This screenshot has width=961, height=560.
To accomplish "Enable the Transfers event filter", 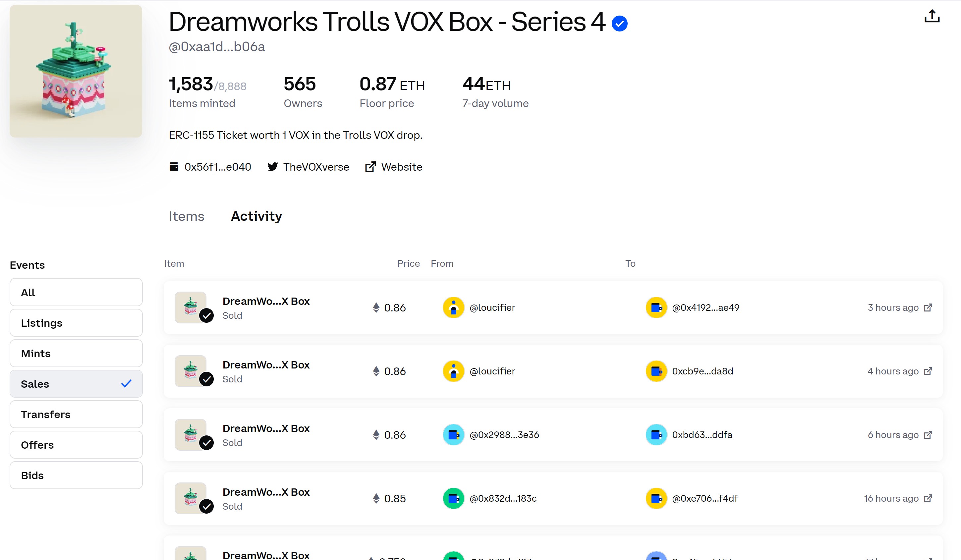I will pyautogui.click(x=76, y=415).
